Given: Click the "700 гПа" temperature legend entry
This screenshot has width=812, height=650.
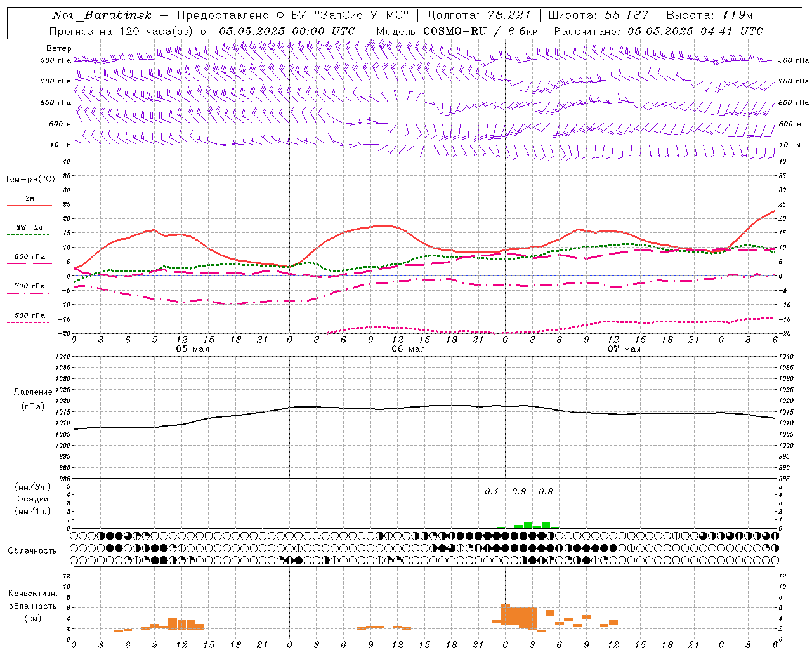Looking at the screenshot, I should point(30,286).
